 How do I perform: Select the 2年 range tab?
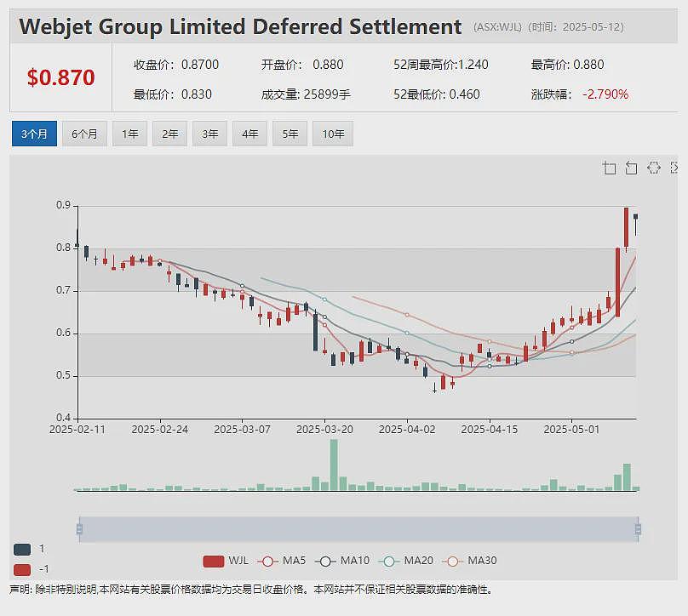click(169, 134)
